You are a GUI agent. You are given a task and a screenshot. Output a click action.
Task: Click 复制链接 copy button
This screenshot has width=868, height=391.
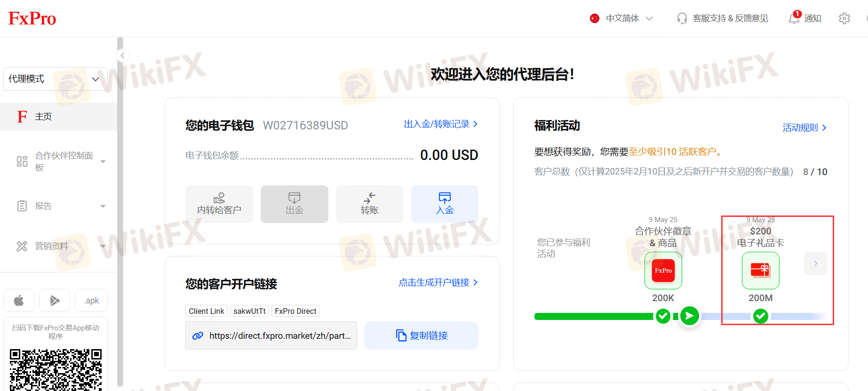click(421, 335)
